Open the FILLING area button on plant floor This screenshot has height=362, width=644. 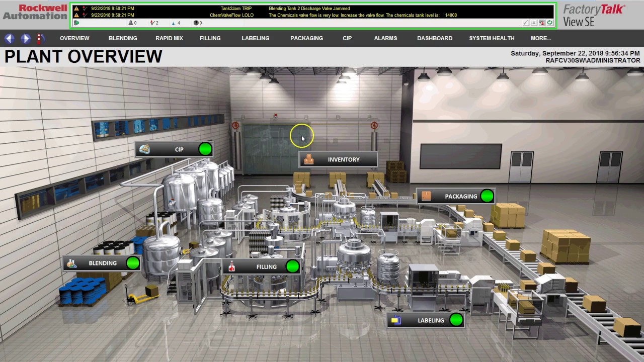coord(262,266)
